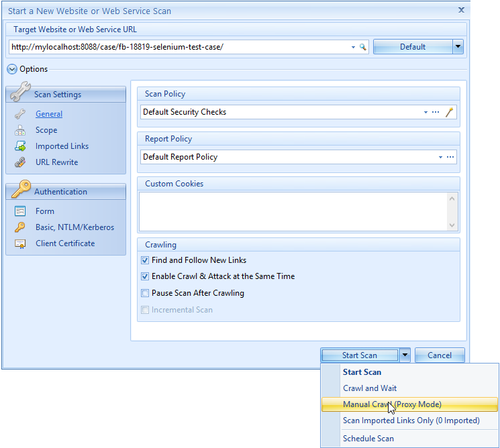Click the Scope settings icon
The image size is (500, 448).
click(20, 130)
